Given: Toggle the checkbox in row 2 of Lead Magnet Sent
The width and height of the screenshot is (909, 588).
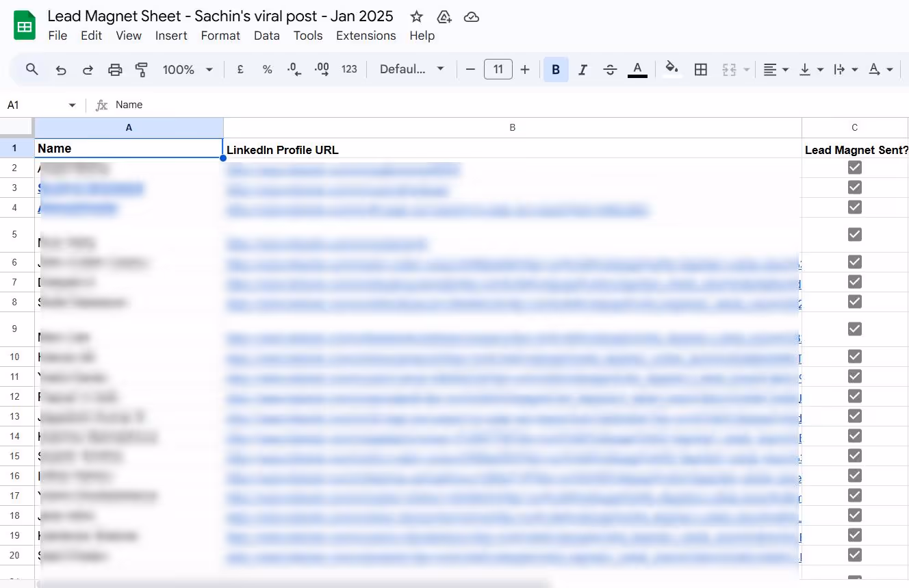Looking at the screenshot, I should pyautogui.click(x=854, y=167).
